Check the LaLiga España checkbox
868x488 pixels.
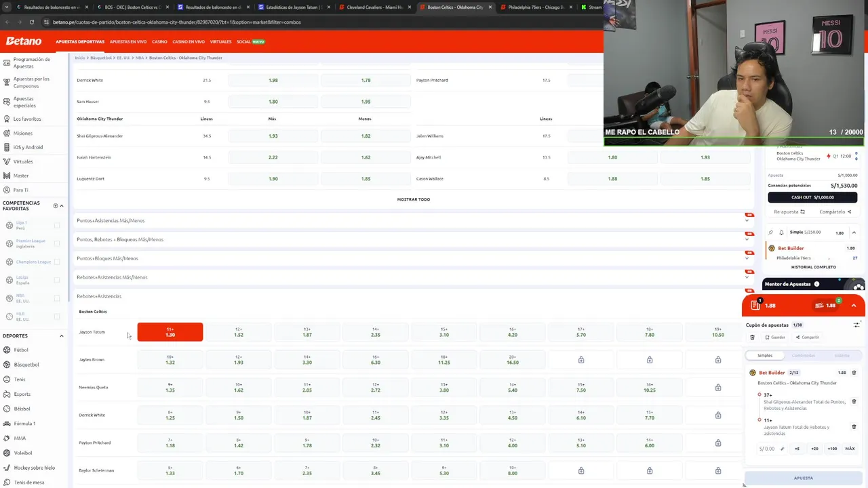point(57,280)
